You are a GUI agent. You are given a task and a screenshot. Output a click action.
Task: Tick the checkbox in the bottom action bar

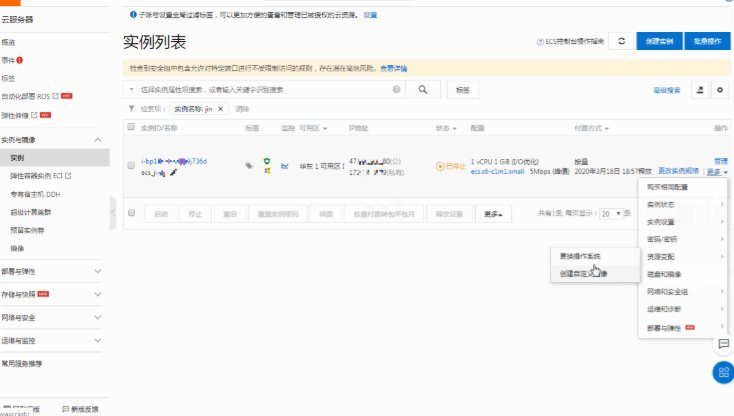[x=132, y=213]
